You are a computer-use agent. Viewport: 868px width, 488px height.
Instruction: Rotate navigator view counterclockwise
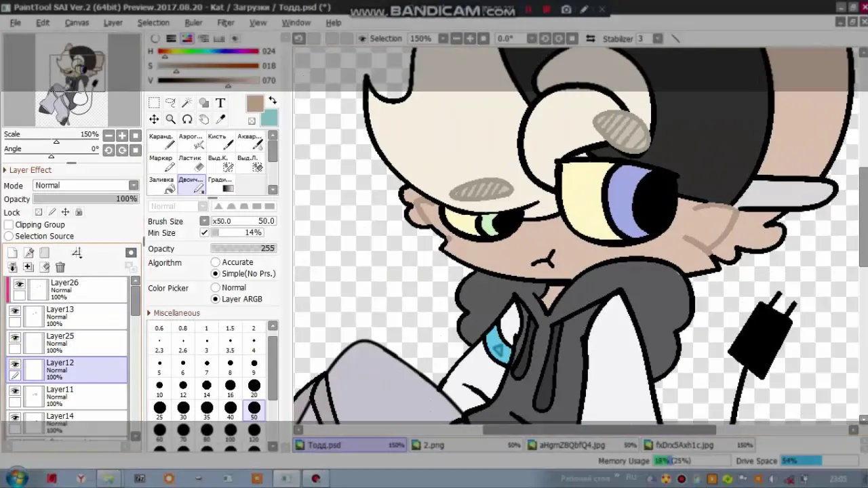coord(108,150)
